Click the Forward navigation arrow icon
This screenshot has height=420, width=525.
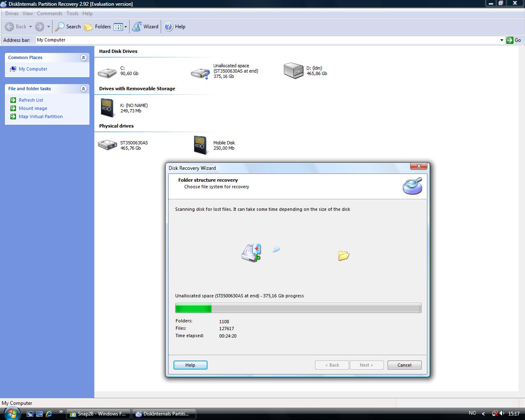[39, 27]
